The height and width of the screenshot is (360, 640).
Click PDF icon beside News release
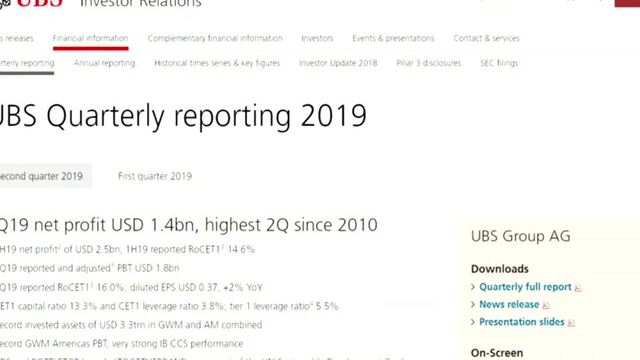[x=546, y=306]
